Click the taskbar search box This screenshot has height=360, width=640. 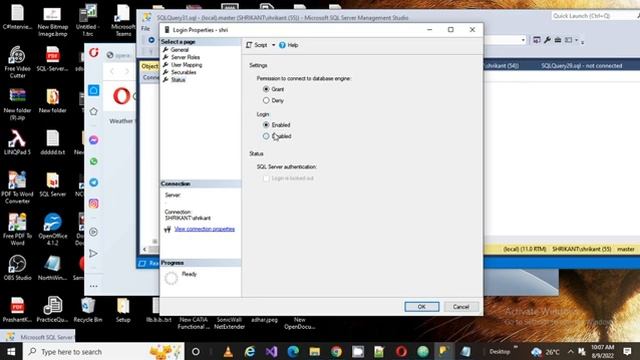pos(104,351)
